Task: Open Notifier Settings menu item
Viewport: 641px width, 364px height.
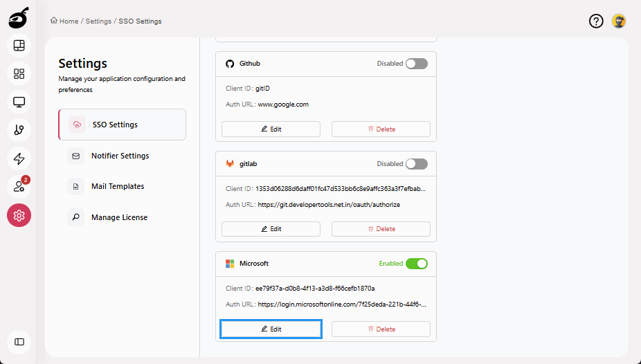Action: 123,156
